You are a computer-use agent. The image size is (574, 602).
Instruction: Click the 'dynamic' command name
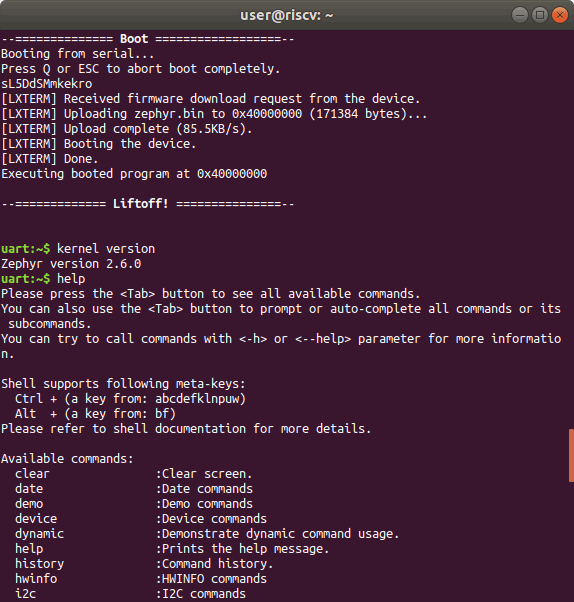39,533
